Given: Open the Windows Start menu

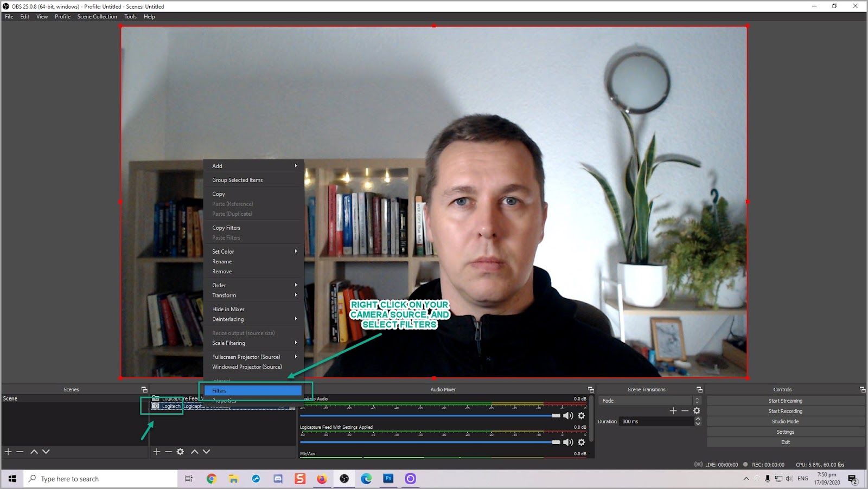Looking at the screenshot, I should (x=12, y=479).
